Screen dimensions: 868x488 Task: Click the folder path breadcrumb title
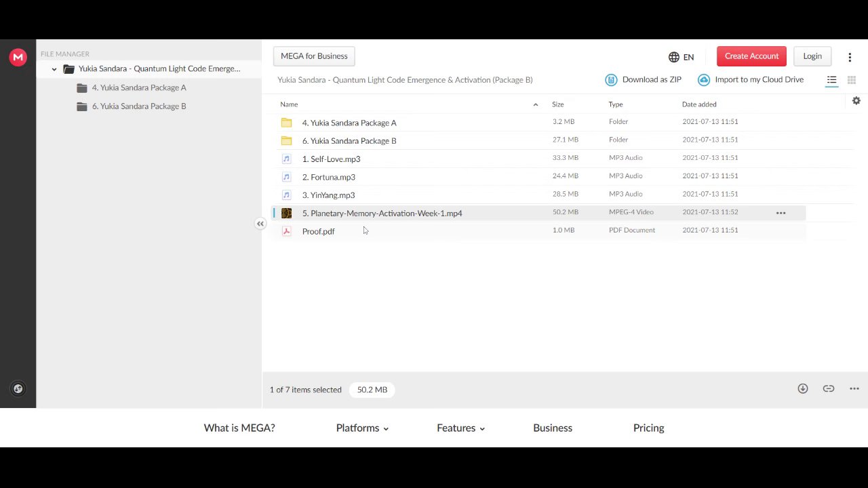[x=405, y=80]
